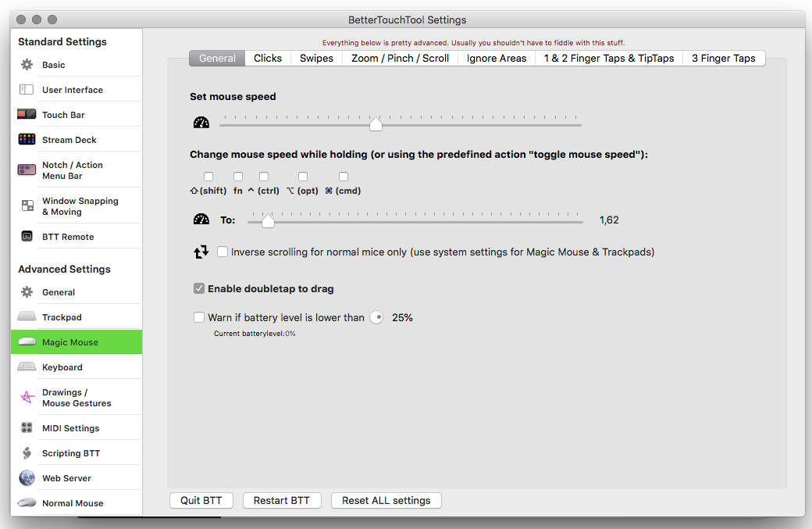Toggle the ctrl modifier checkbox

click(264, 177)
